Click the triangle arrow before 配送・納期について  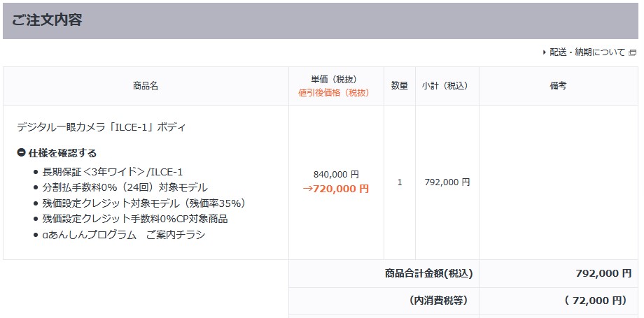click(545, 52)
